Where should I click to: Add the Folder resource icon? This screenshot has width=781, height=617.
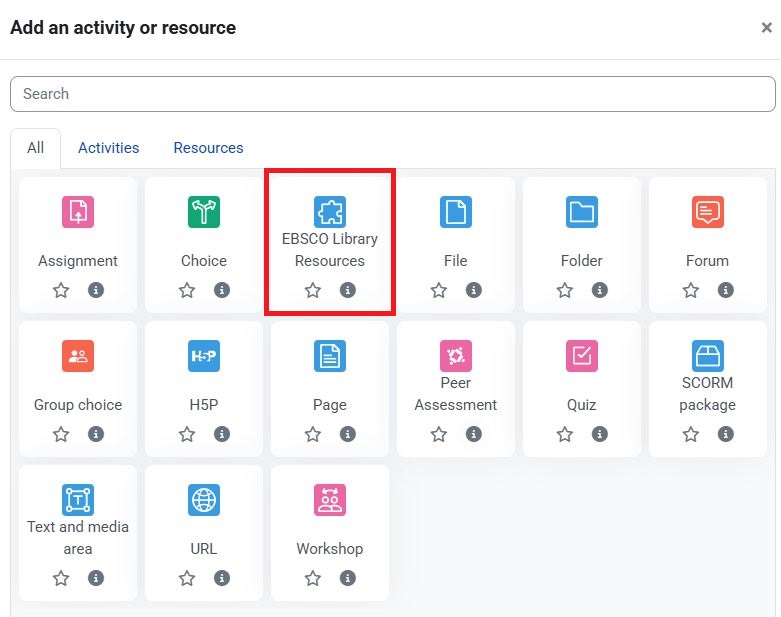tap(581, 212)
